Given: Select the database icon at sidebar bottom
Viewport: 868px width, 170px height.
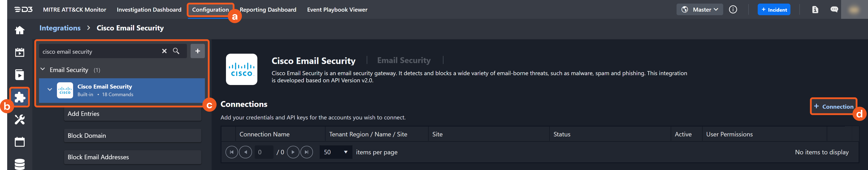Looking at the screenshot, I should (x=20, y=165).
